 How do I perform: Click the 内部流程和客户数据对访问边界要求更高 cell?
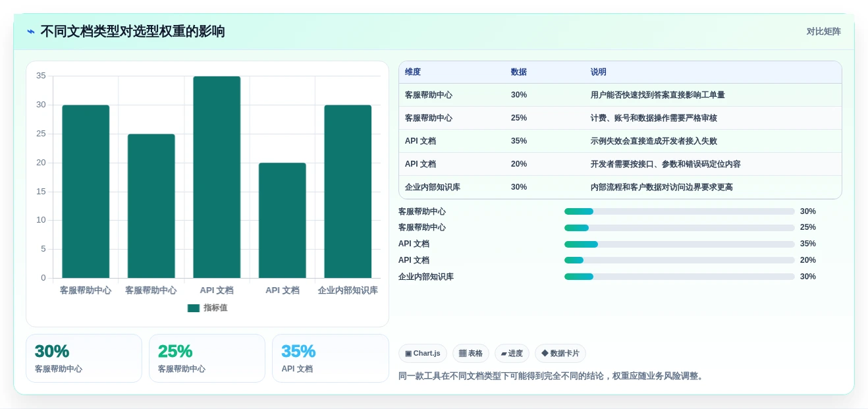pyautogui.click(x=662, y=187)
